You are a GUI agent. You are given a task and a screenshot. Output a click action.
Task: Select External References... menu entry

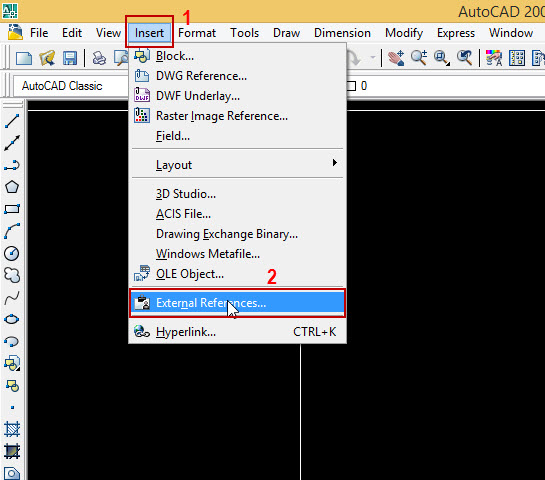237,303
